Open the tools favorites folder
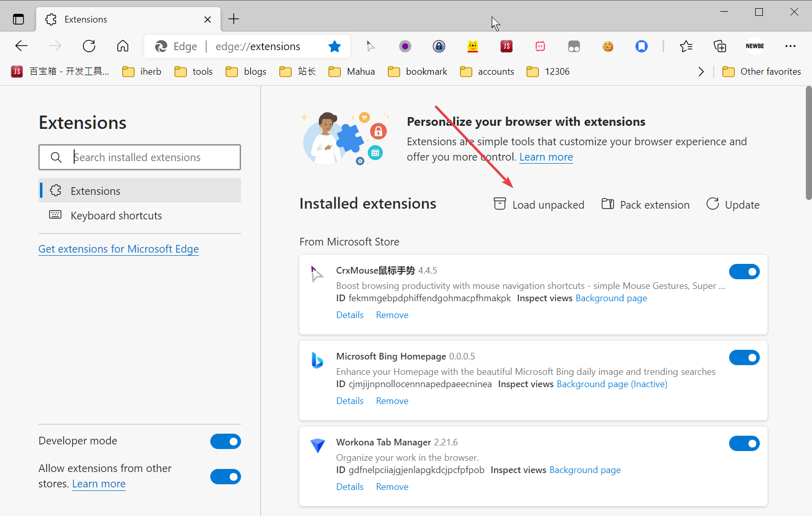 193,72
